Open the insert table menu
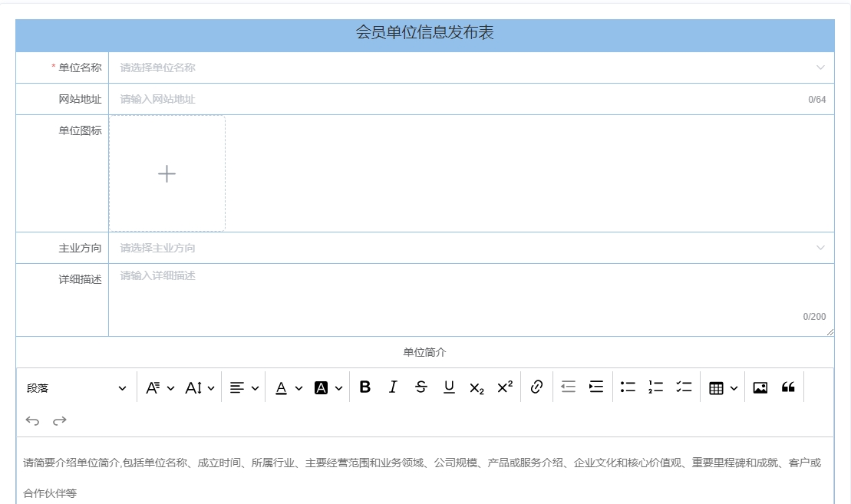Screen dimensions: 851x504 [723, 388]
